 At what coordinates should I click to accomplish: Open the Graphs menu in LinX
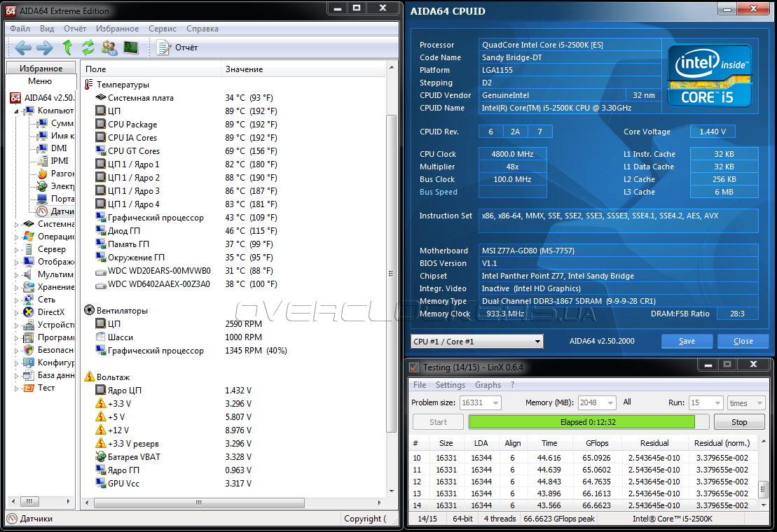488,385
